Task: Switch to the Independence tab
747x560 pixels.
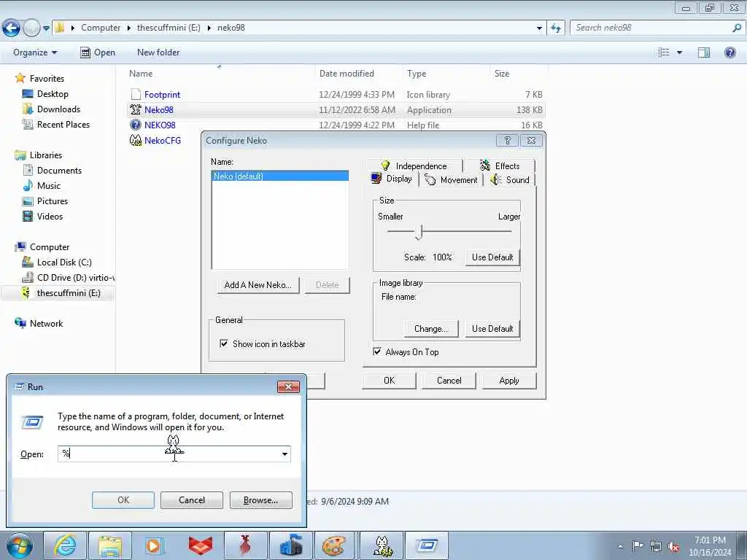Action: click(414, 166)
